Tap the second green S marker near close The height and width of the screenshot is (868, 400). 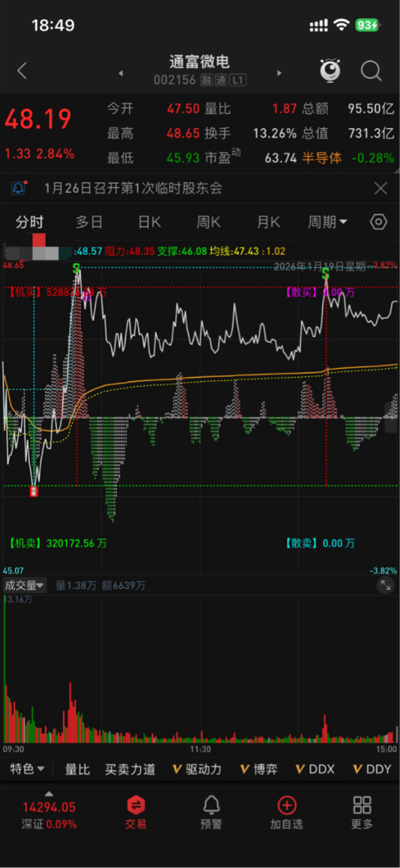click(x=326, y=273)
